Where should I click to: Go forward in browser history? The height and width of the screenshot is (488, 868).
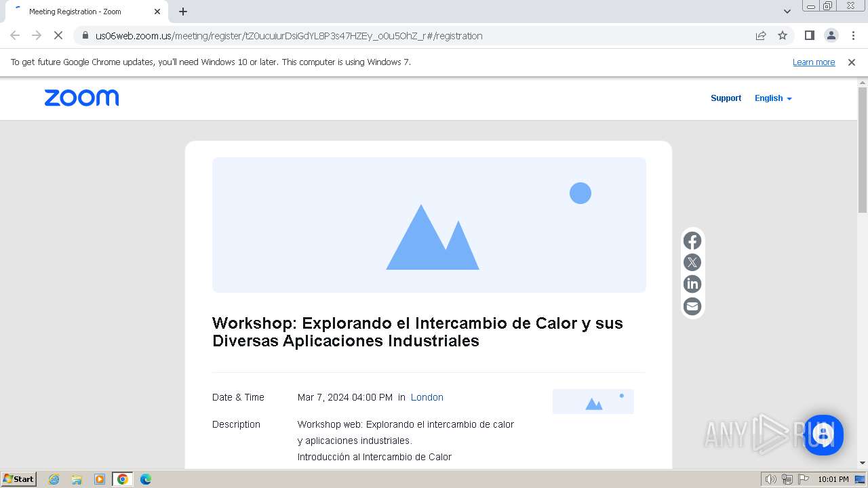click(x=37, y=35)
